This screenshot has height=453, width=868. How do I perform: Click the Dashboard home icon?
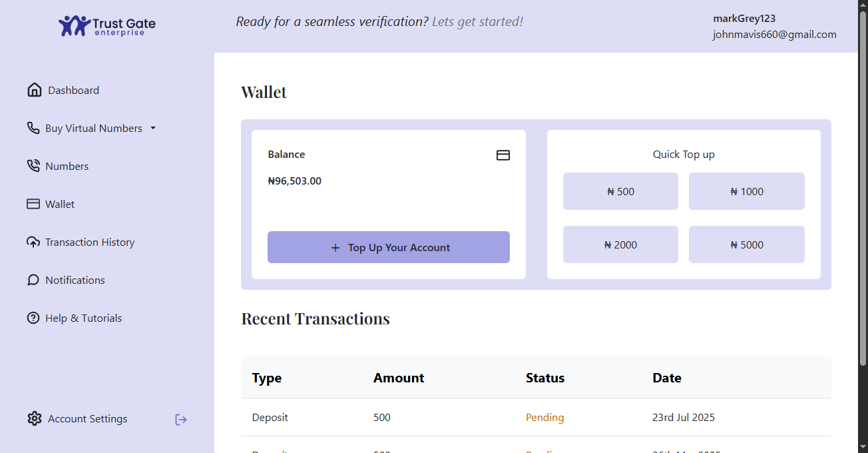point(34,90)
